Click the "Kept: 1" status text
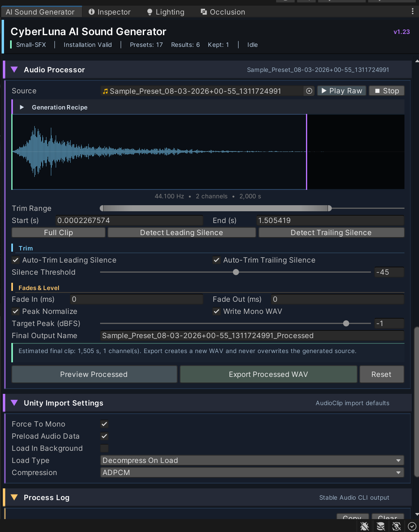The image size is (419, 532). click(x=218, y=45)
